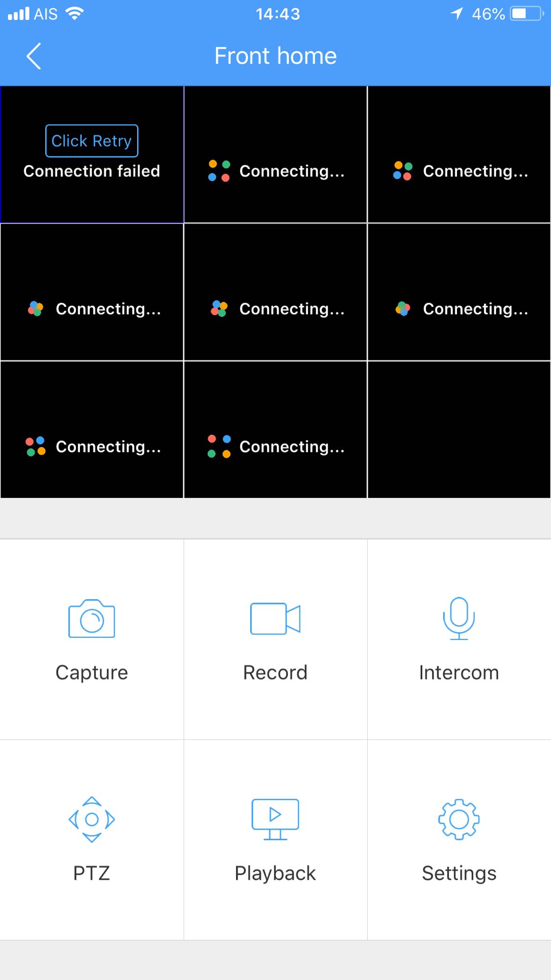Open Settings via the gear icon

click(x=459, y=819)
